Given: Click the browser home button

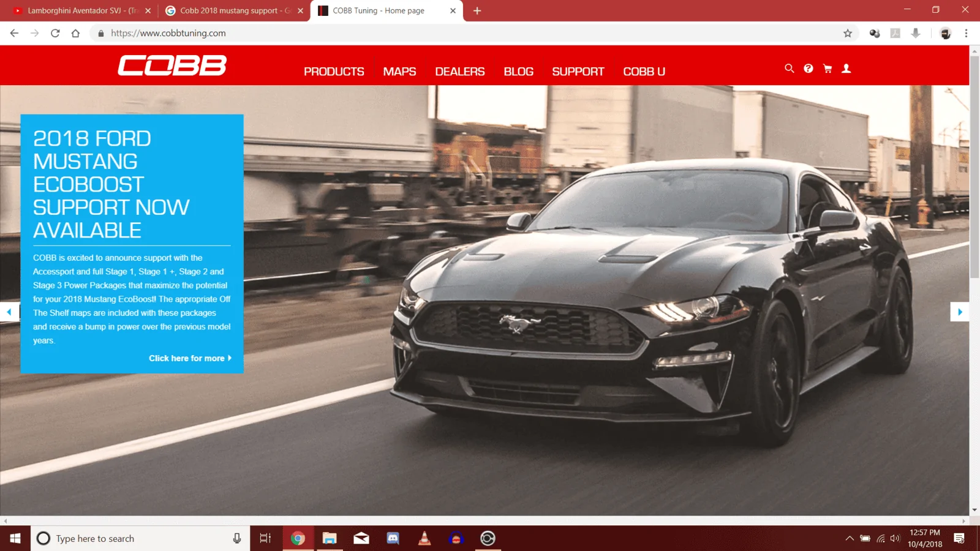Looking at the screenshot, I should 75,33.
